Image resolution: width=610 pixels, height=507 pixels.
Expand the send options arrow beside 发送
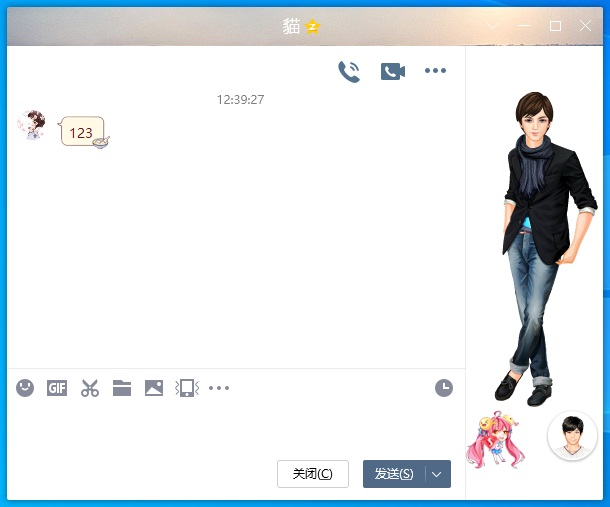[438, 474]
